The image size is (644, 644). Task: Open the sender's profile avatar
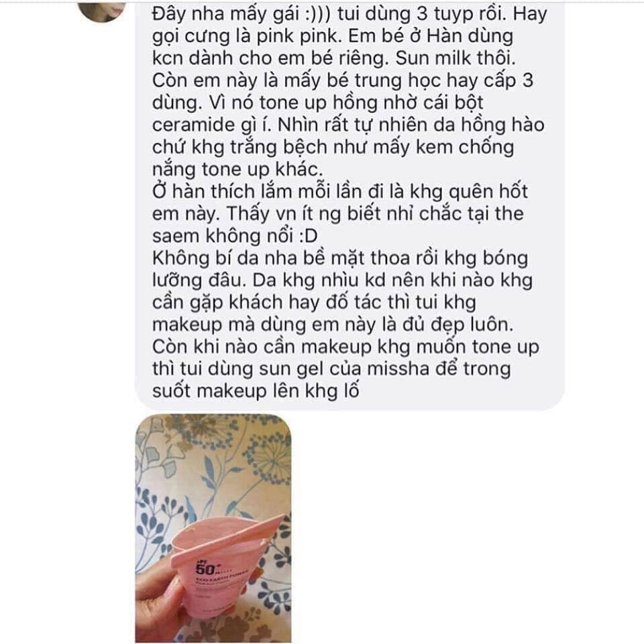click(102, 10)
